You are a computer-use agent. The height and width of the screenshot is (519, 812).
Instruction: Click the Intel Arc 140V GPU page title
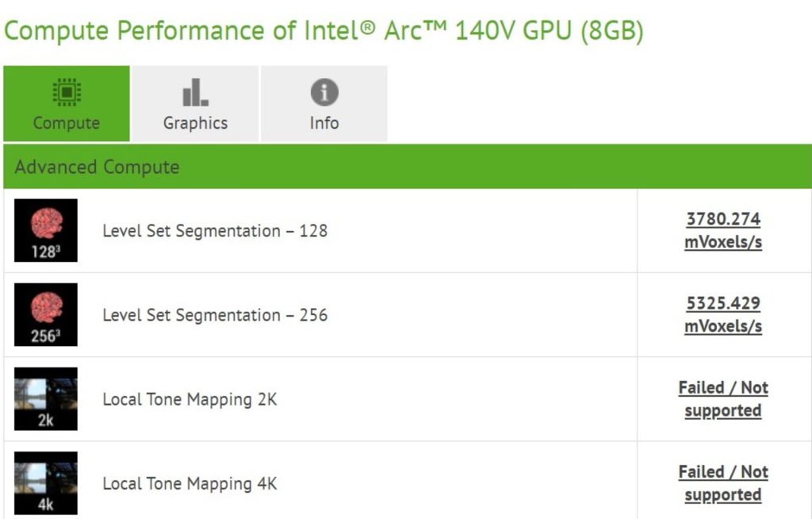click(324, 32)
